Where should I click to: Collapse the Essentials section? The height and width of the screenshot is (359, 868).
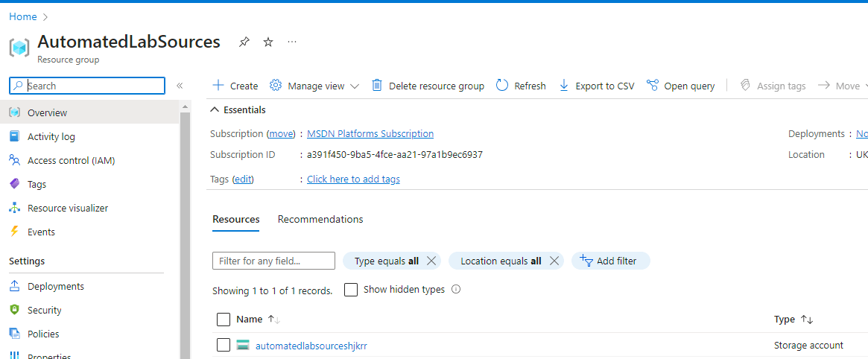pyautogui.click(x=215, y=110)
